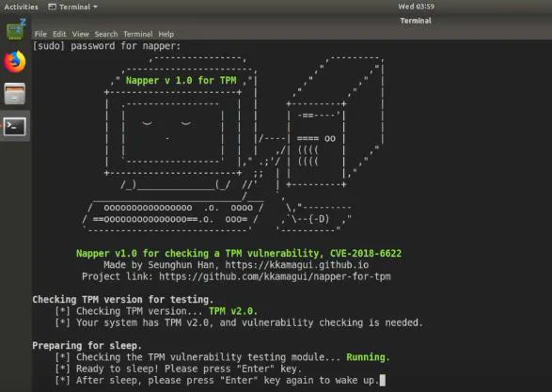This screenshot has width=552, height=392.
Task: Click the Terminal window title
Action: pyautogui.click(x=416, y=21)
